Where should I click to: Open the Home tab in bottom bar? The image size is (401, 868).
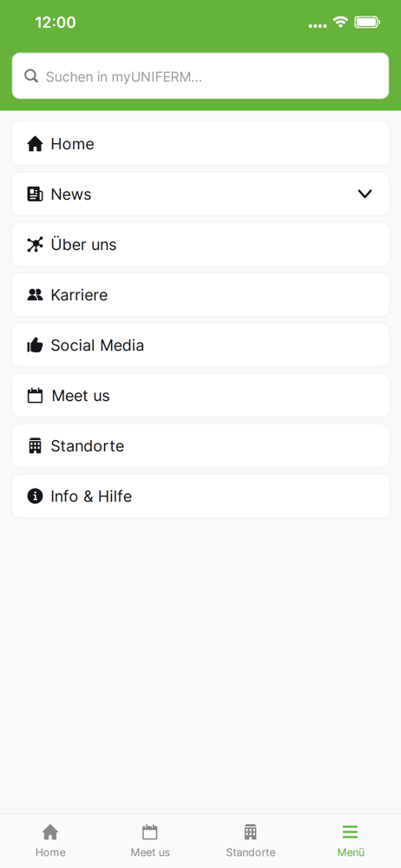click(x=50, y=840)
